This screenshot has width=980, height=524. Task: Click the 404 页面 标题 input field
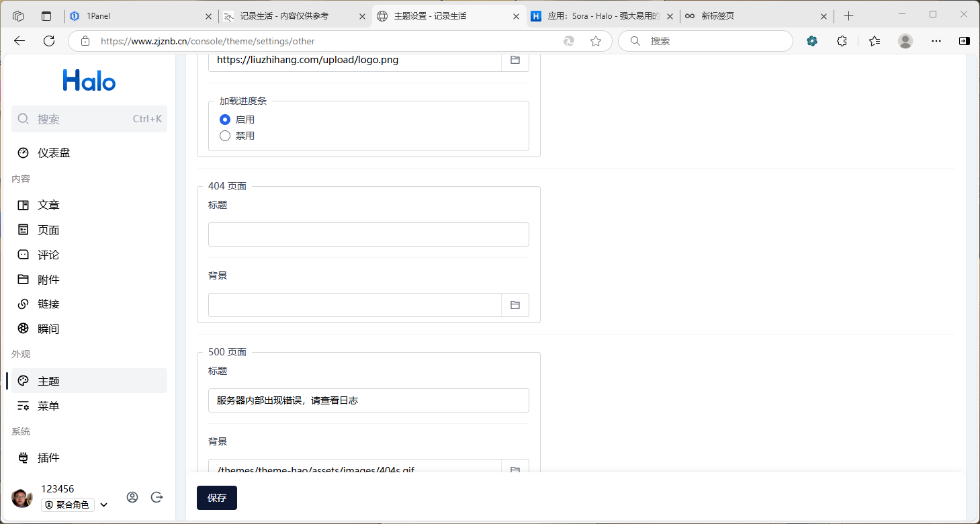click(x=368, y=234)
